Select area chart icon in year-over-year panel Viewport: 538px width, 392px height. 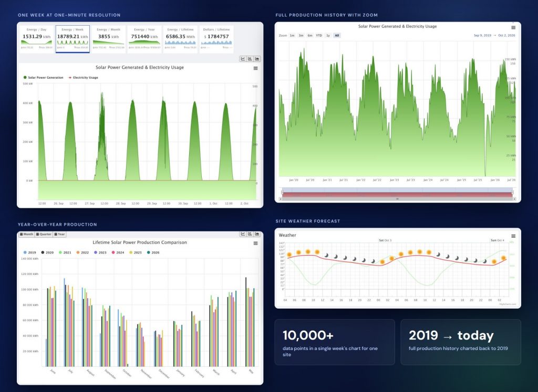[x=257, y=234]
